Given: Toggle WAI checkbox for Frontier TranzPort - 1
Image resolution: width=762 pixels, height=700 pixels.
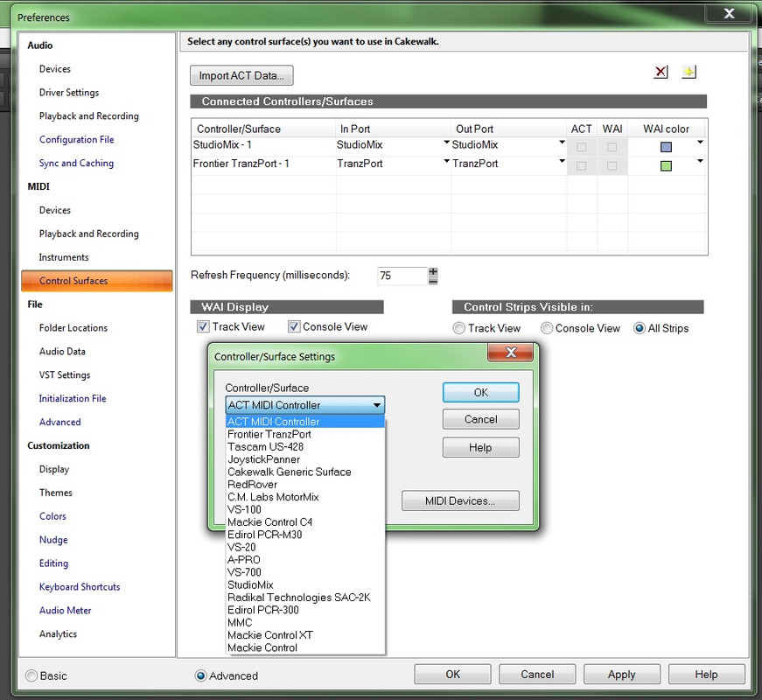Looking at the screenshot, I should point(612,165).
